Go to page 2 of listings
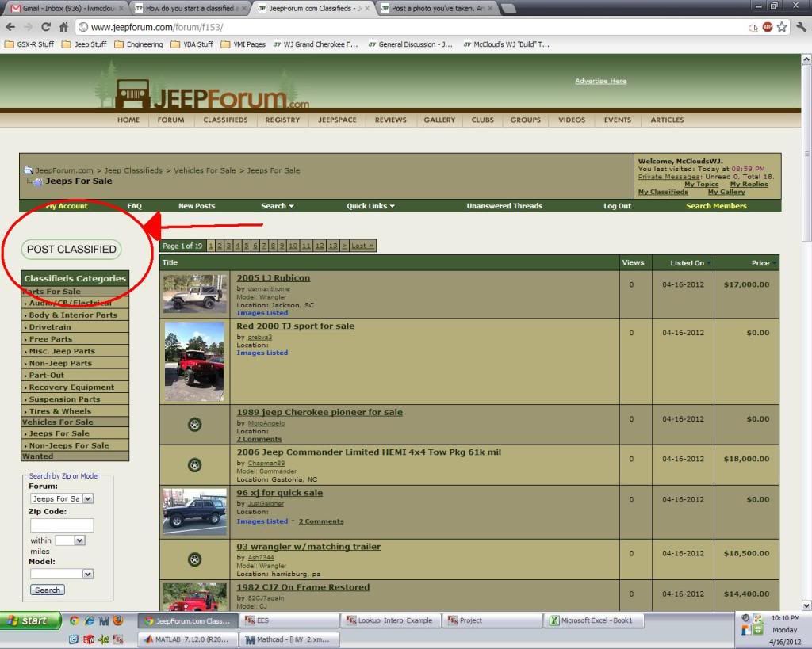Viewport: 812px width, 649px height. click(x=220, y=246)
